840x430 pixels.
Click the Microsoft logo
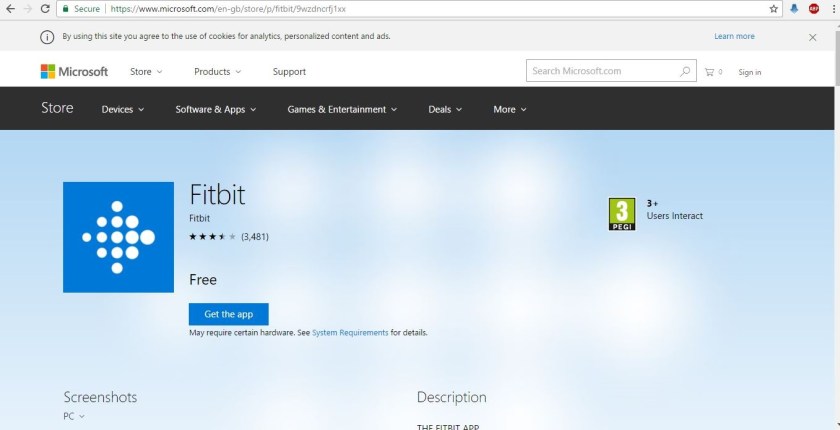tap(74, 71)
